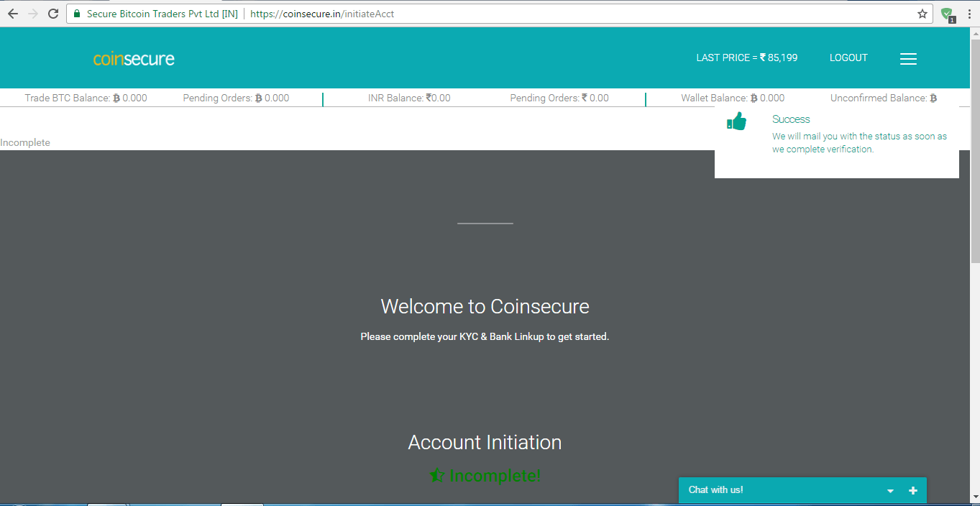The width and height of the screenshot is (980, 506).
Task: Click the green star beside Incomplete!
Action: [x=436, y=475]
